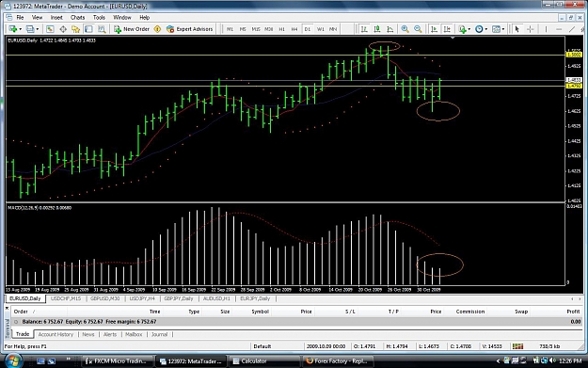Expand the Indicators dropdown arrow

pyautogui.click(x=469, y=29)
